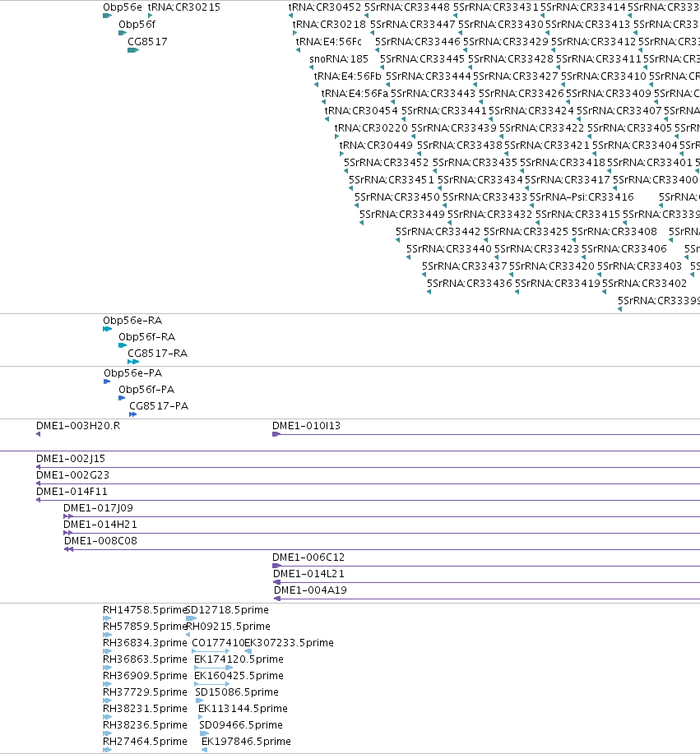Click the SD12718.5prime EST glyph
Screen dimensions: 700x754
click(191, 618)
